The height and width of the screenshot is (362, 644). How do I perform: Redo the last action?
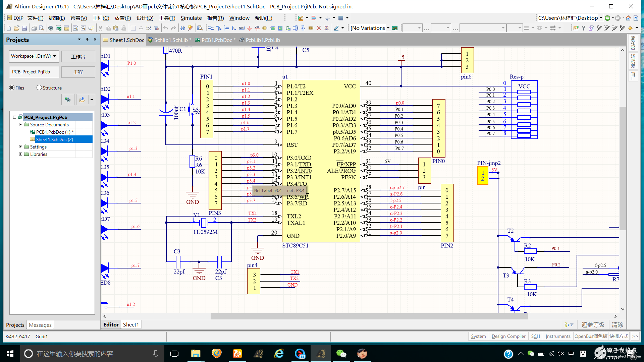click(x=173, y=28)
